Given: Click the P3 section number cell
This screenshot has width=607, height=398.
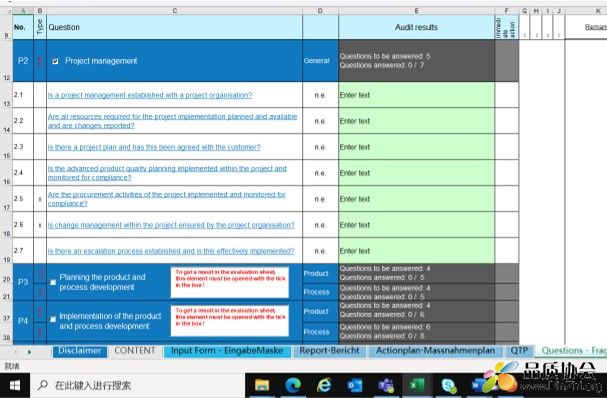Looking at the screenshot, I should [x=23, y=282].
